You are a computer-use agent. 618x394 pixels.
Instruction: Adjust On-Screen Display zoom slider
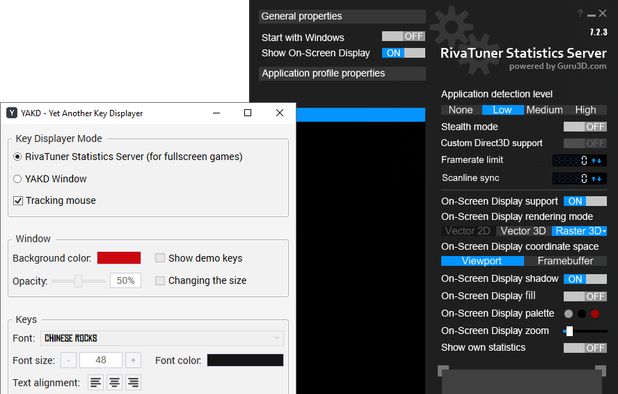[570, 331]
